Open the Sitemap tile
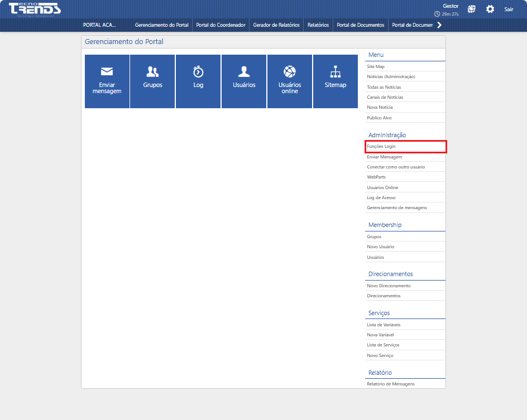Image resolution: width=527 pixels, height=420 pixels. click(335, 81)
